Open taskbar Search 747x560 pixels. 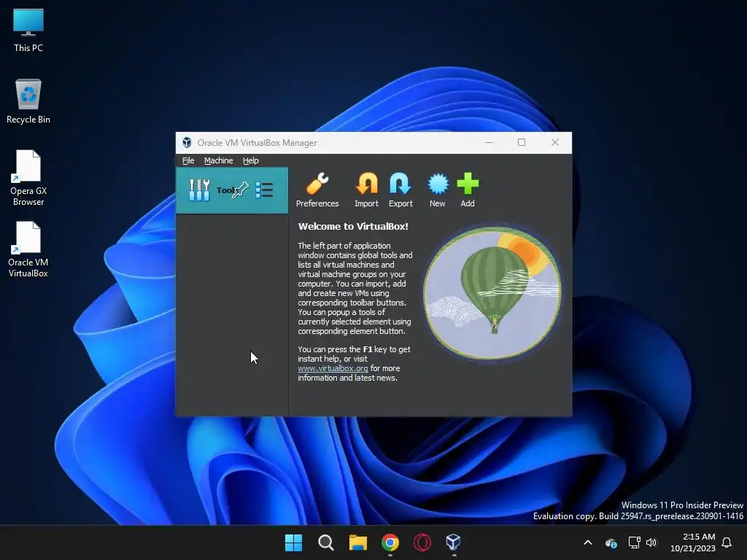pyautogui.click(x=326, y=542)
